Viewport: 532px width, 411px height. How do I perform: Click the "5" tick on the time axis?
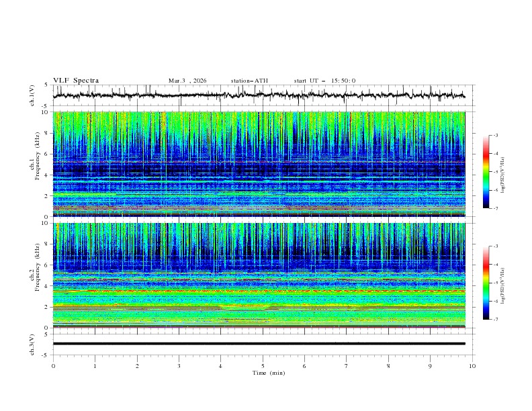(263, 366)
